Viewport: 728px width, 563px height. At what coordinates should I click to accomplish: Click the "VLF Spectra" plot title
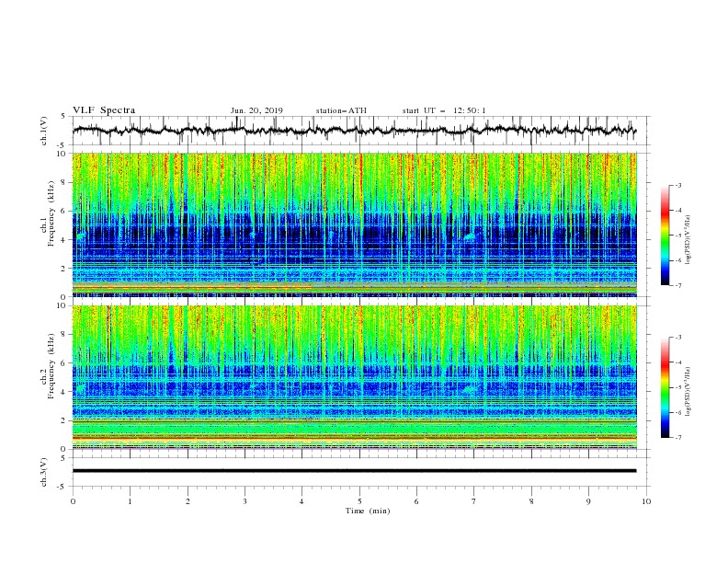(104, 110)
